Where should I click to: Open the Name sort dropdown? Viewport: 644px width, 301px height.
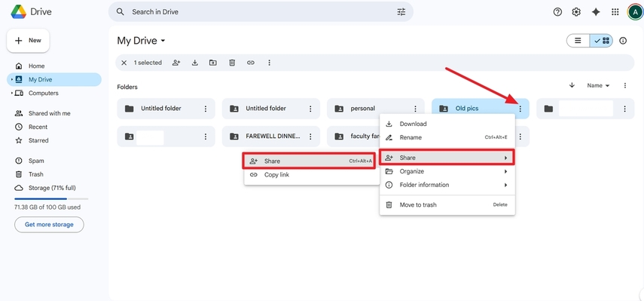tap(598, 85)
